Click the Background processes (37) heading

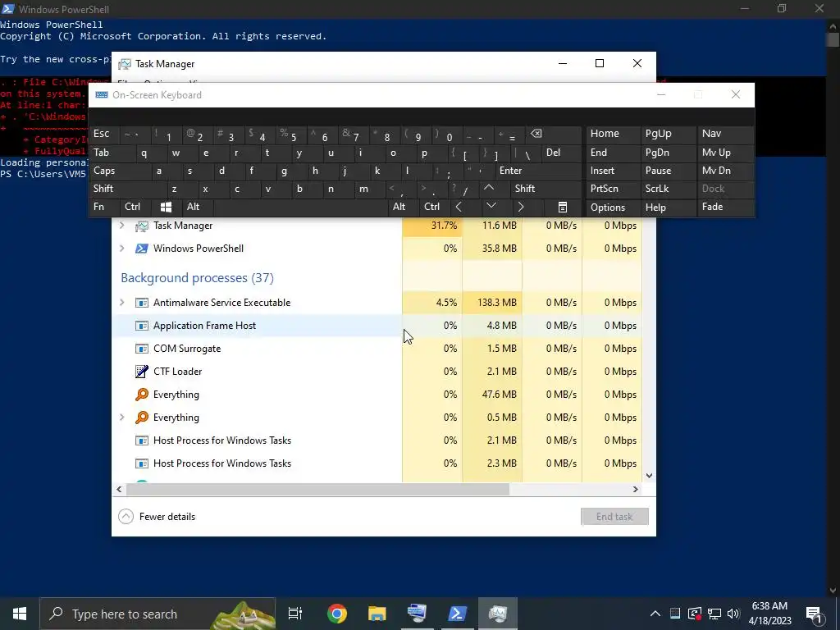point(197,278)
